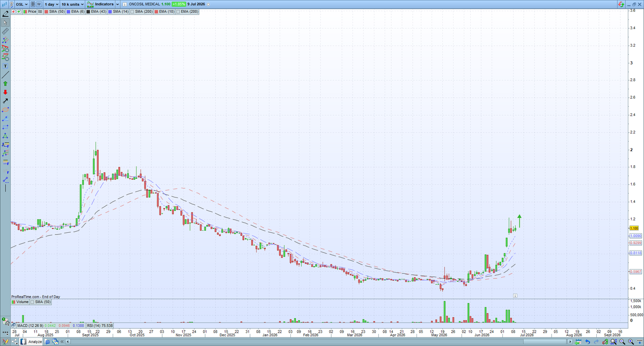Click the small circle after the date

[x=208, y=4]
